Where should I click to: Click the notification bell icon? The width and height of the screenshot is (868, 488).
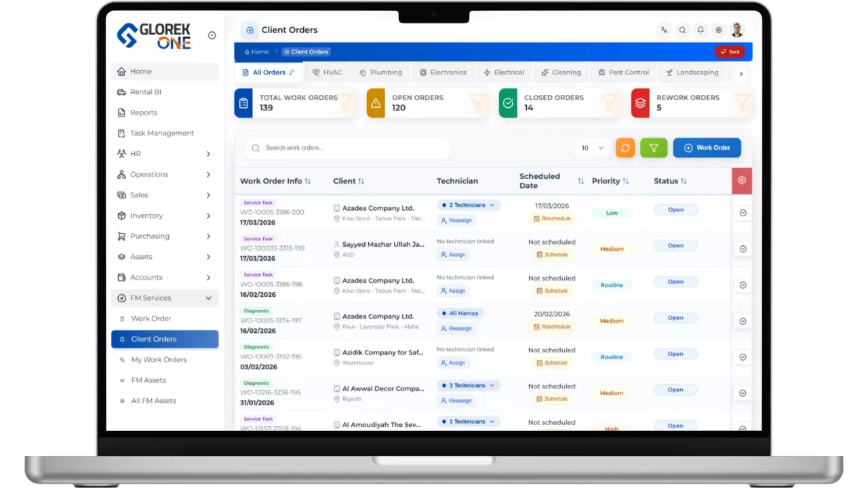[x=701, y=30]
